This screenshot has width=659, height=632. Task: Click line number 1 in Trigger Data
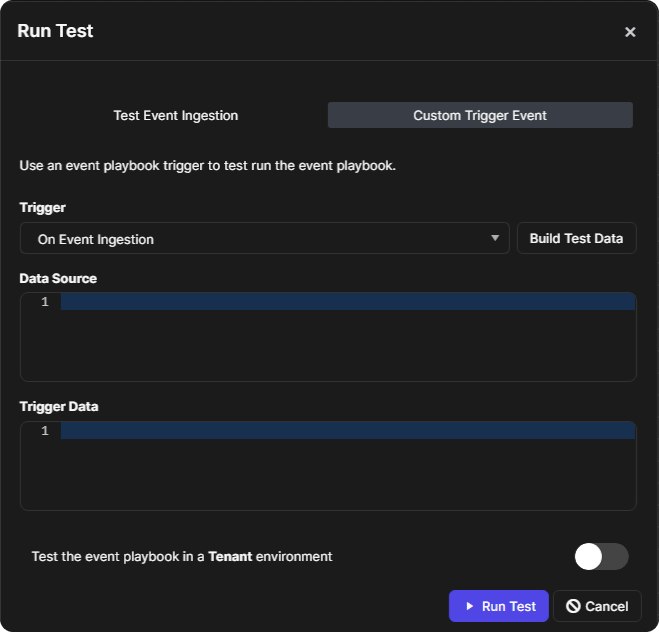click(45, 431)
